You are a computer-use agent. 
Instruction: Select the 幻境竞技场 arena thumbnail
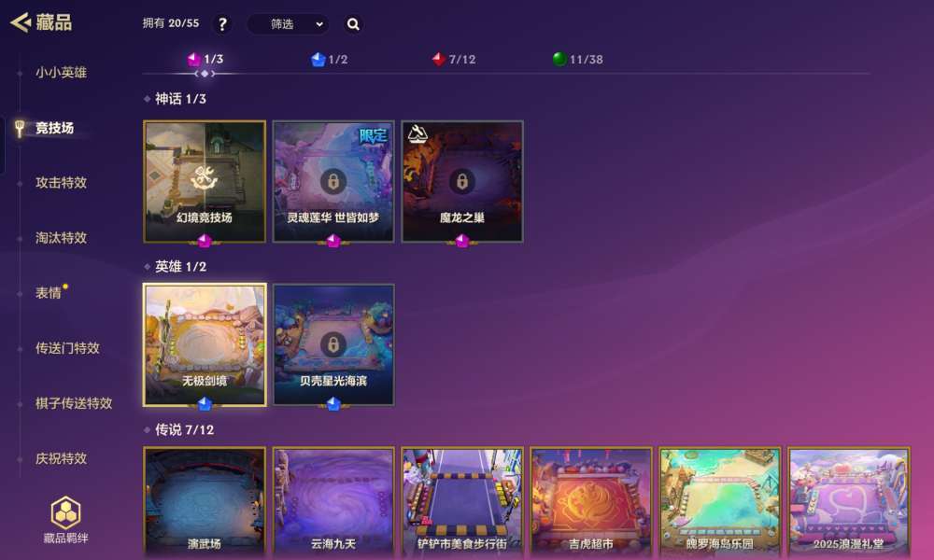[205, 181]
